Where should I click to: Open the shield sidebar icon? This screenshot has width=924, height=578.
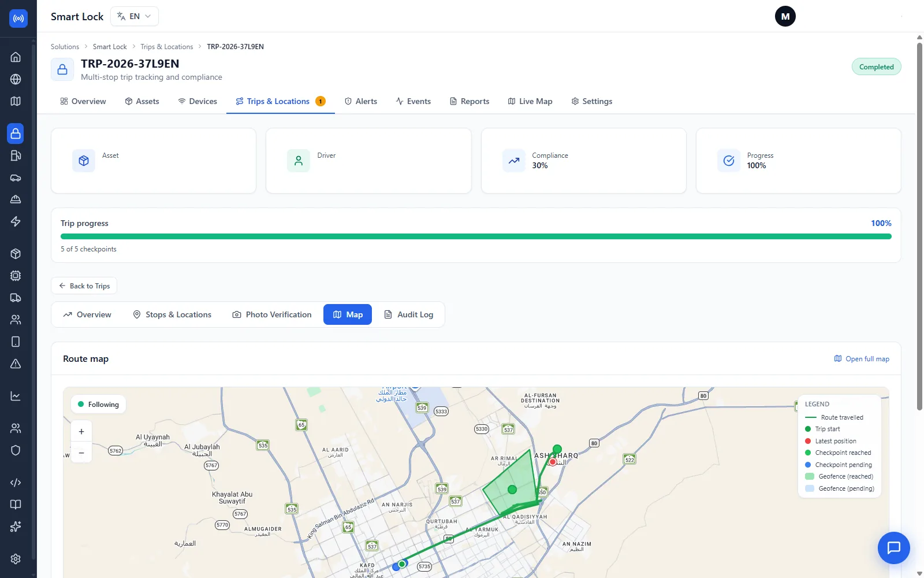click(16, 450)
